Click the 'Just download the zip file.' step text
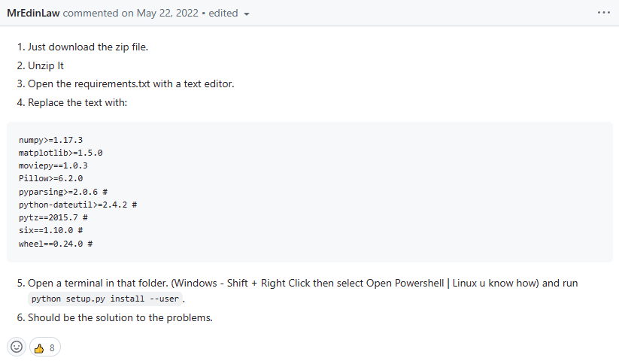Image resolution: width=619 pixels, height=364 pixels. (88, 47)
